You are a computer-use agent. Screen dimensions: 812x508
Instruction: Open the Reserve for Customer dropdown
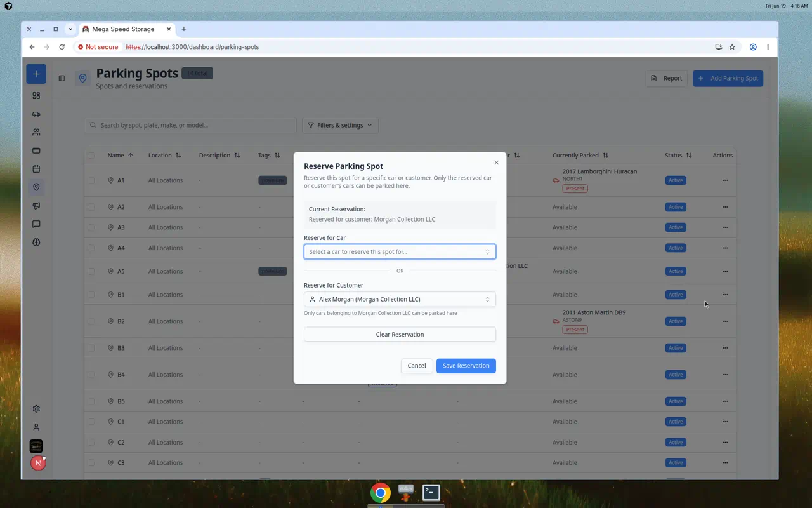pyautogui.click(x=400, y=299)
